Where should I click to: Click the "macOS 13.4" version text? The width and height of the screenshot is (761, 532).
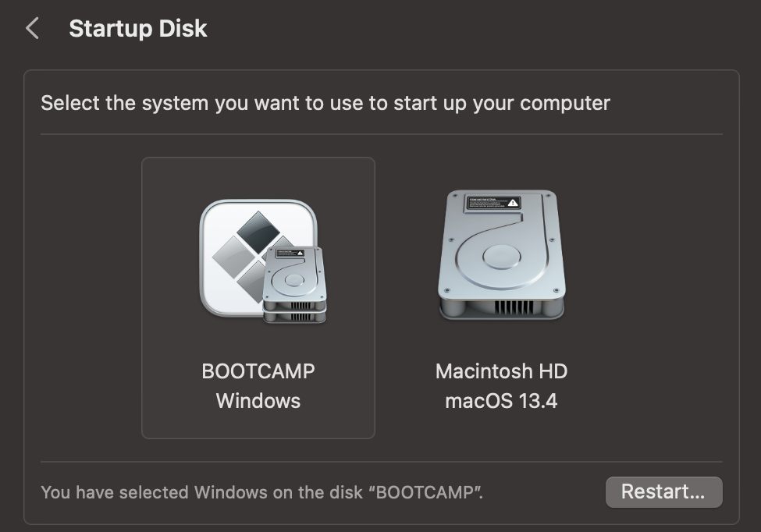pos(500,401)
